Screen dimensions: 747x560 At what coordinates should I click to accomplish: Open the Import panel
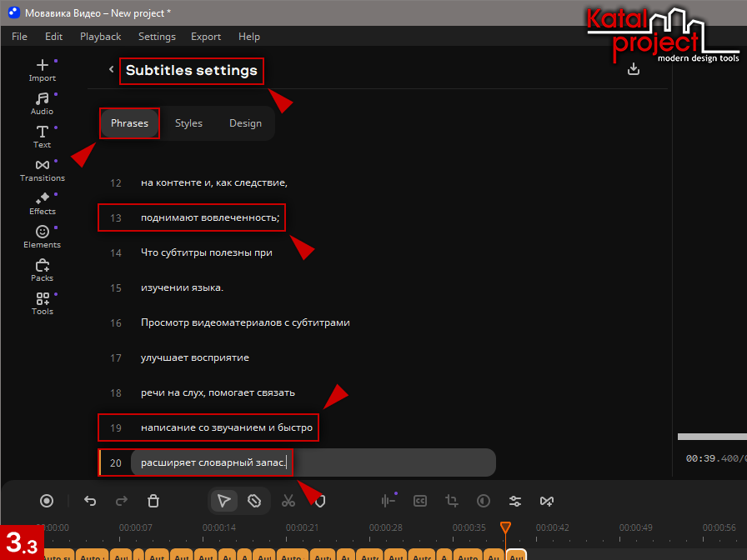43,70
